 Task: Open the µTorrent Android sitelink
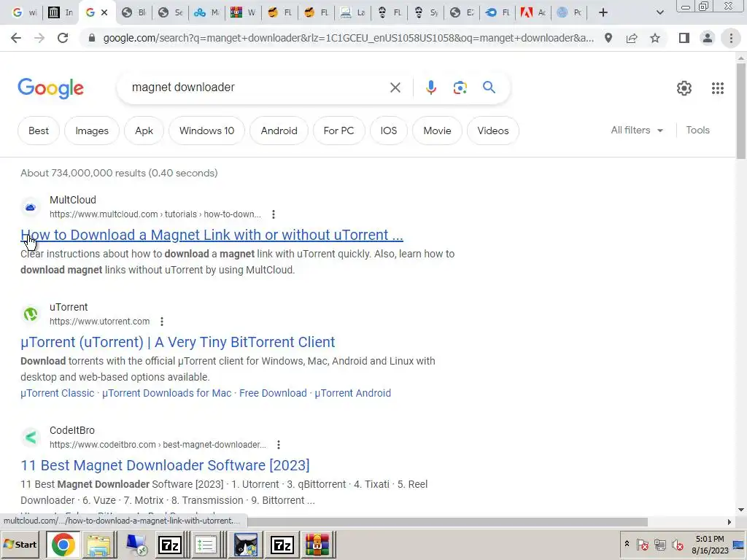pos(352,393)
